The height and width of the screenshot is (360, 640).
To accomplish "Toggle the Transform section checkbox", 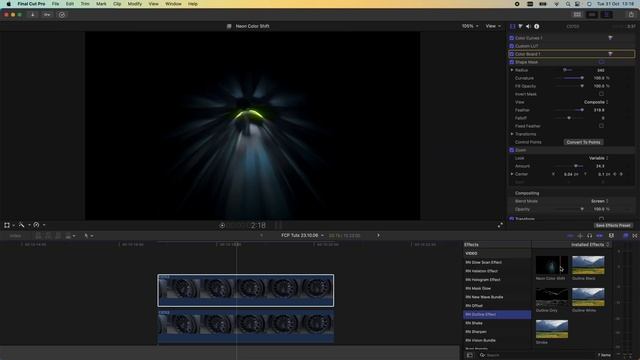I will pos(511,219).
